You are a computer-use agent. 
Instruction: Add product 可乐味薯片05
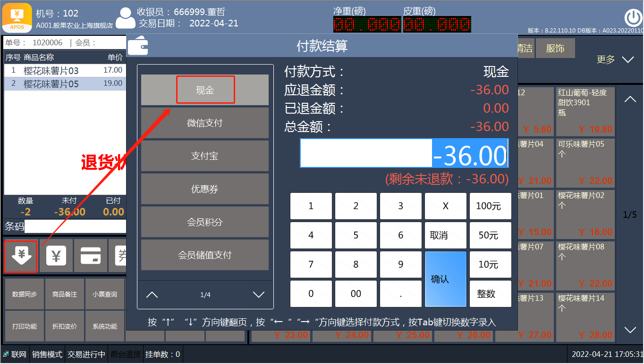pyautogui.click(x=585, y=163)
